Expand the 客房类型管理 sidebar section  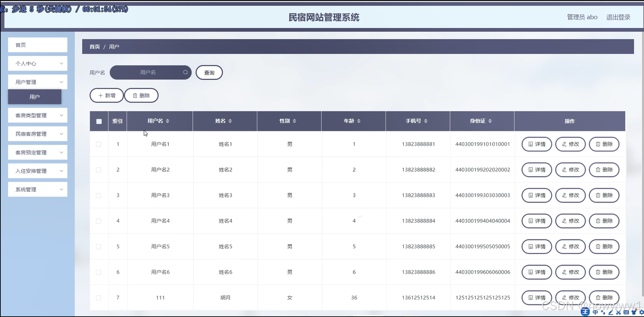[x=37, y=115]
